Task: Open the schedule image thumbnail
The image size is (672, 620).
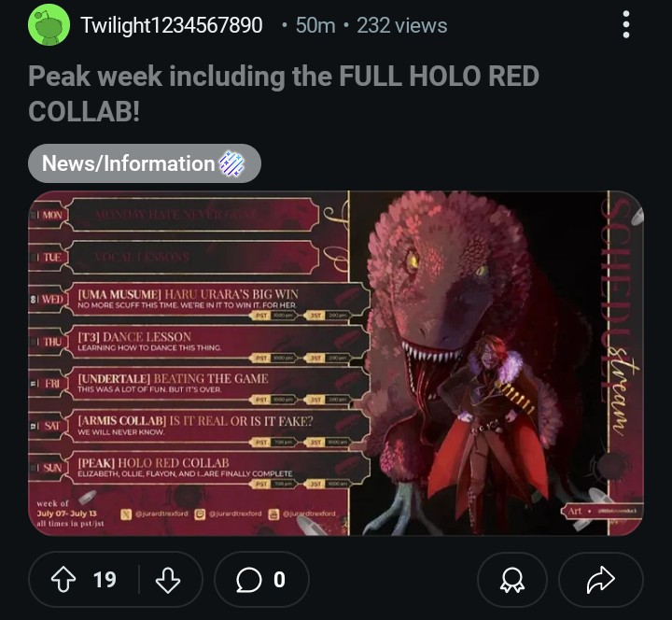Action: (x=336, y=362)
